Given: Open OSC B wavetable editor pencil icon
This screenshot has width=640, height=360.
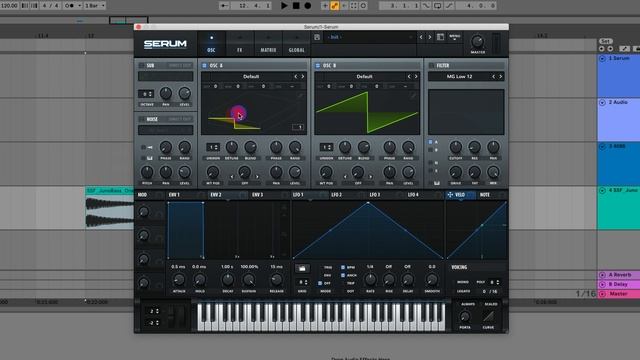Looking at the screenshot, I should click(413, 96).
